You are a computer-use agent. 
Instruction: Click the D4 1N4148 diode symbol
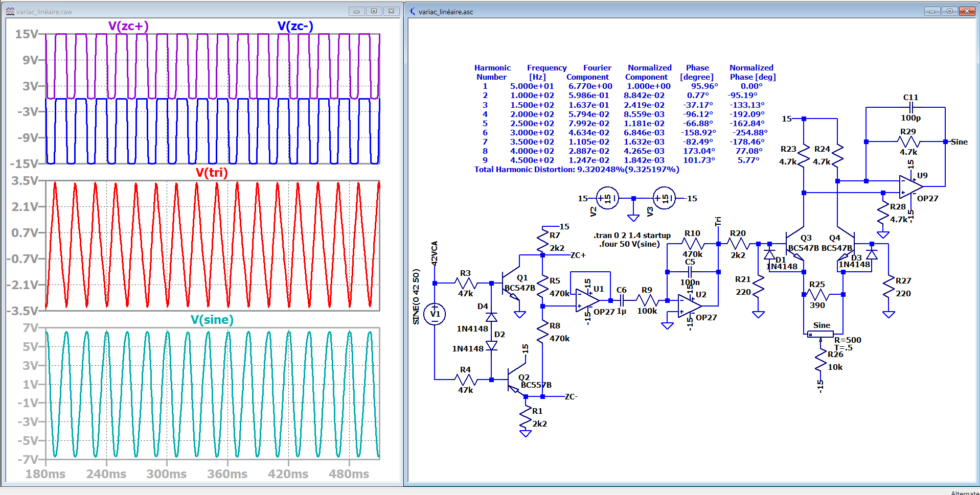(x=491, y=317)
